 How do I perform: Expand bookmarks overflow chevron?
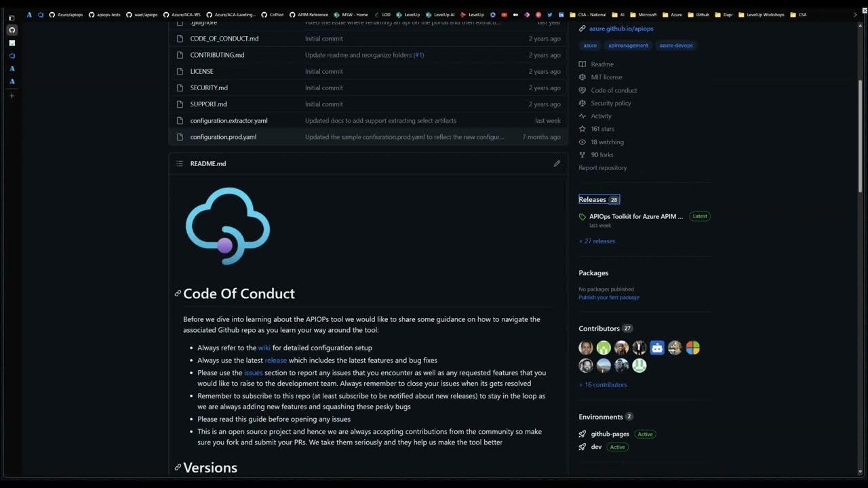coord(854,14)
